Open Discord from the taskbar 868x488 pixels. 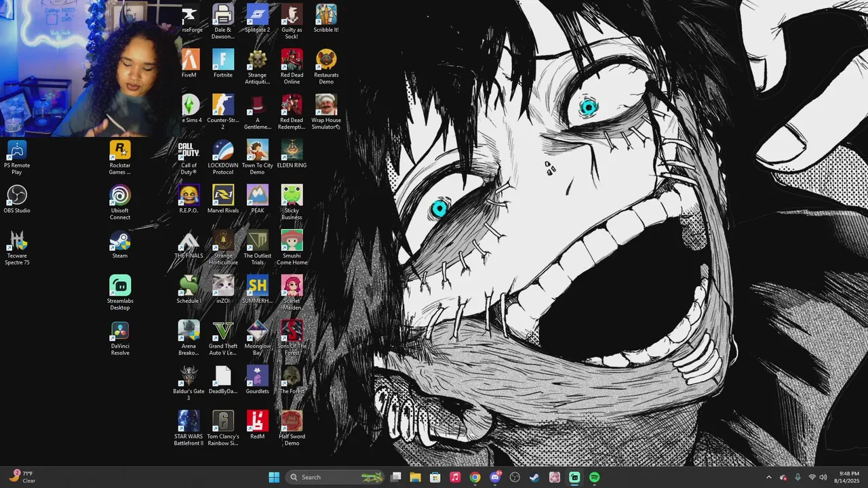(495, 477)
